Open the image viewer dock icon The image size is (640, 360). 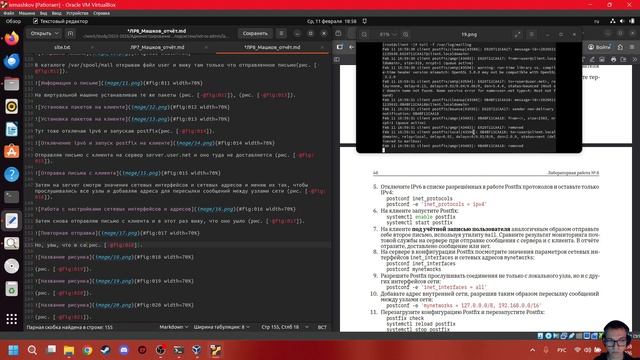(11, 243)
